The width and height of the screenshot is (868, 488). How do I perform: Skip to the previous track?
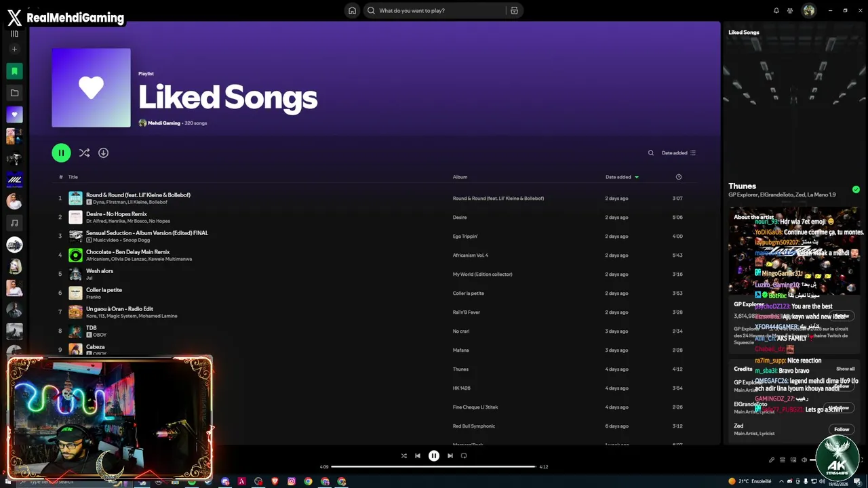tap(418, 456)
